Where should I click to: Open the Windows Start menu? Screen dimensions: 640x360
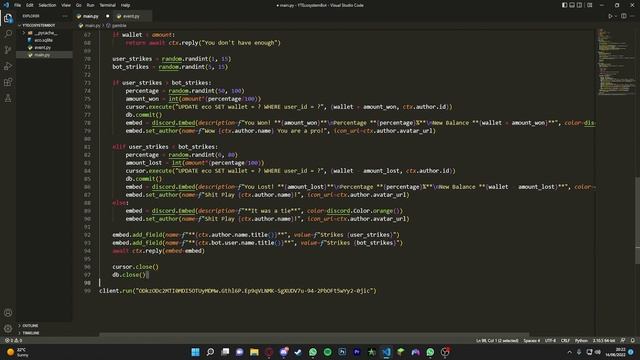tap(196, 352)
